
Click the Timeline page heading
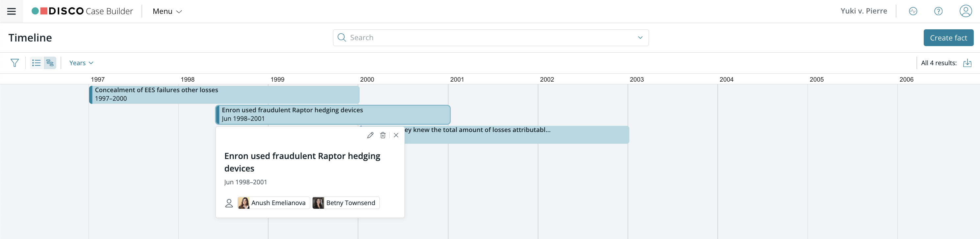[30, 38]
